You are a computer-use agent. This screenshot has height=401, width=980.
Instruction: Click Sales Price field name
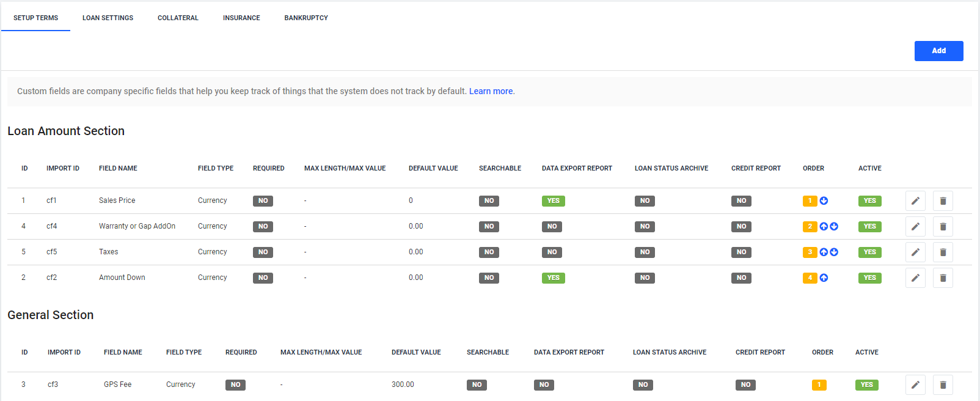(x=117, y=200)
